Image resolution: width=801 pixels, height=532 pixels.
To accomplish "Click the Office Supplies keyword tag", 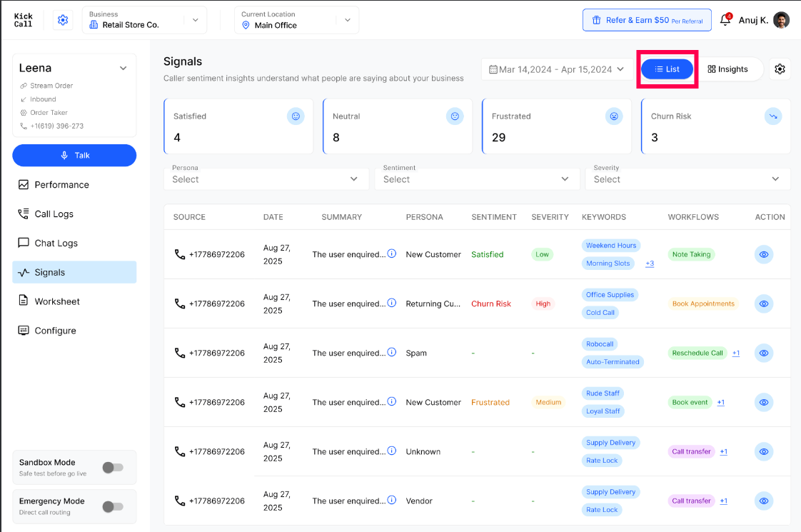I will [610, 295].
